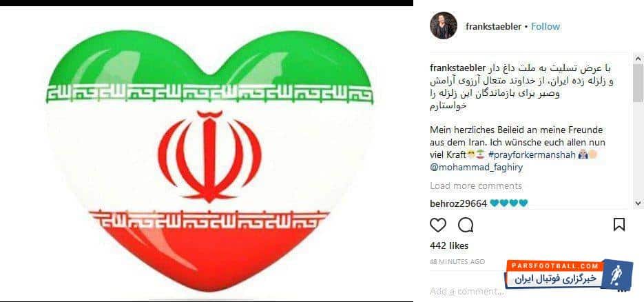This screenshot has width=644, height=302.
Task: Click the comments scrollbar thumb
Action: click(x=638, y=83)
